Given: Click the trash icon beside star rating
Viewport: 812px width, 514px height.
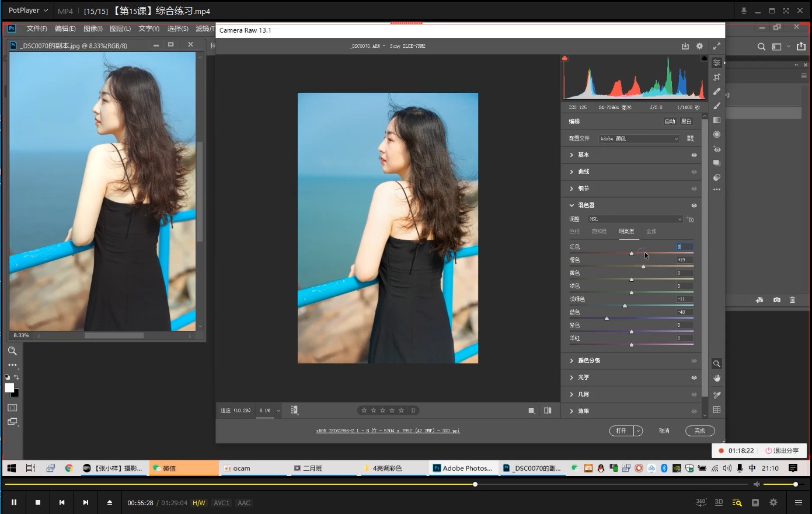Looking at the screenshot, I should tap(413, 410).
